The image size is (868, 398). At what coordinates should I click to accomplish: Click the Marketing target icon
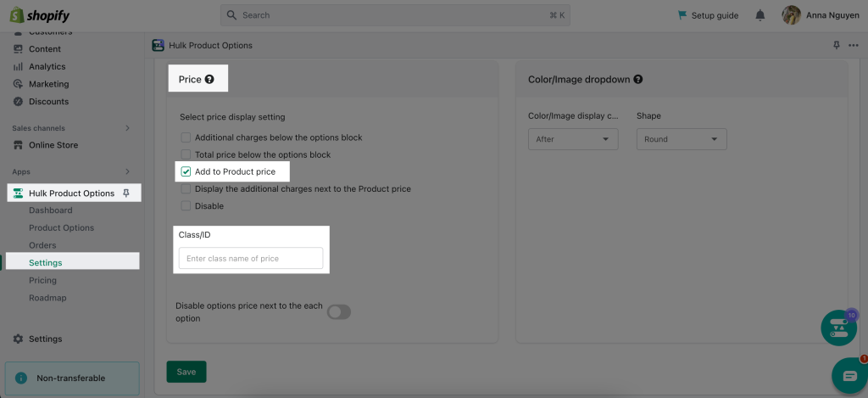coord(18,84)
